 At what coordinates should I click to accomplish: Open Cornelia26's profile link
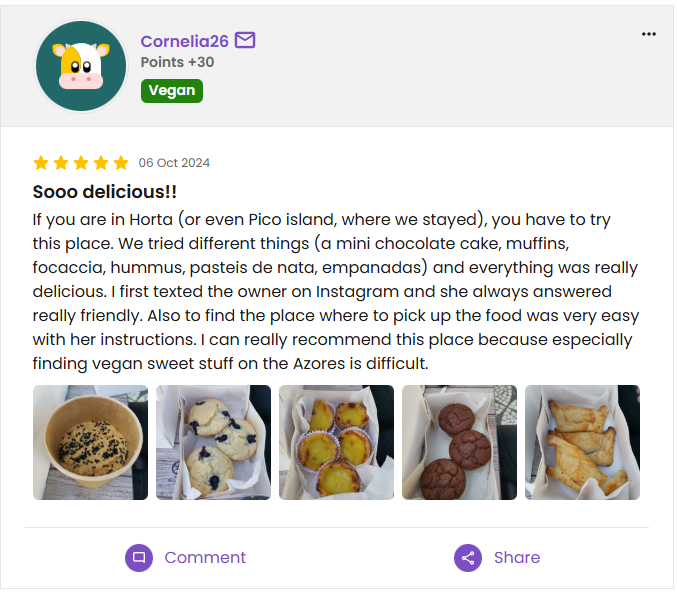click(x=185, y=41)
